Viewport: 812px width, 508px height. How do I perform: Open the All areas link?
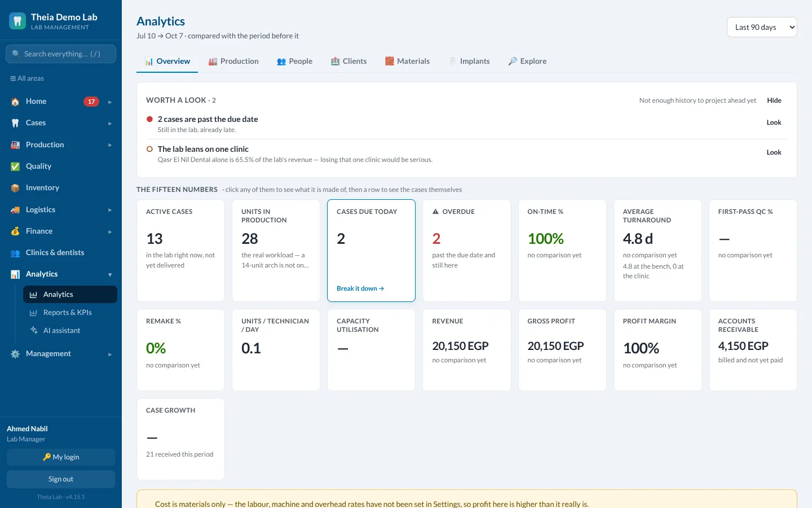pos(27,78)
